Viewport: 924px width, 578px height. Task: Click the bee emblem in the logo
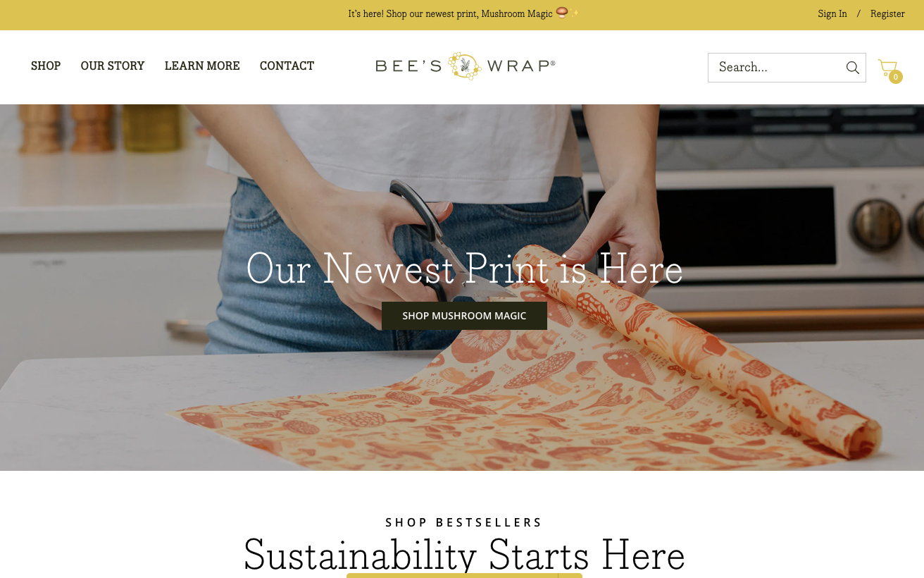coord(465,66)
